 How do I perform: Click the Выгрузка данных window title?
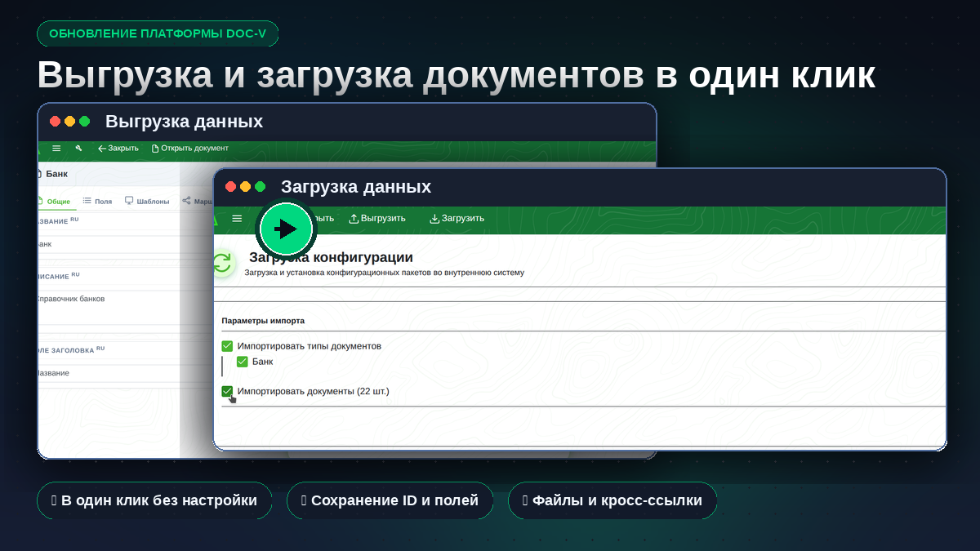pyautogui.click(x=184, y=122)
